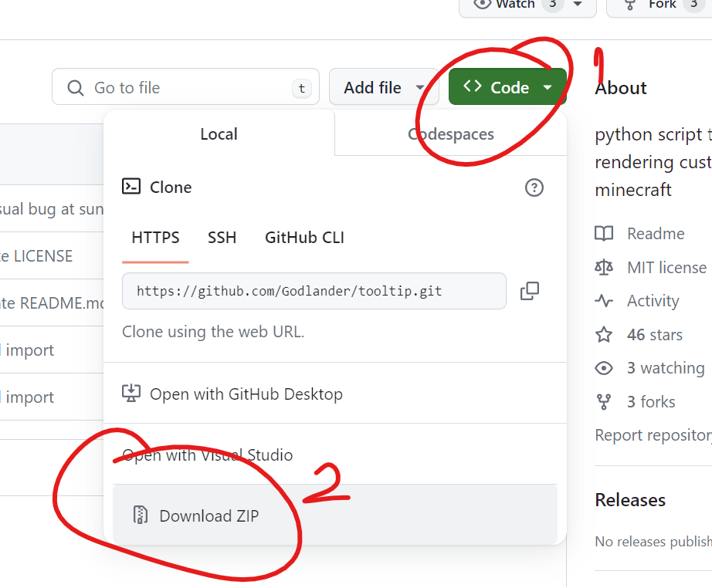Viewport: 712px width, 588px height.
Task: Click the eye icon beside 3 watching
Action: point(604,368)
